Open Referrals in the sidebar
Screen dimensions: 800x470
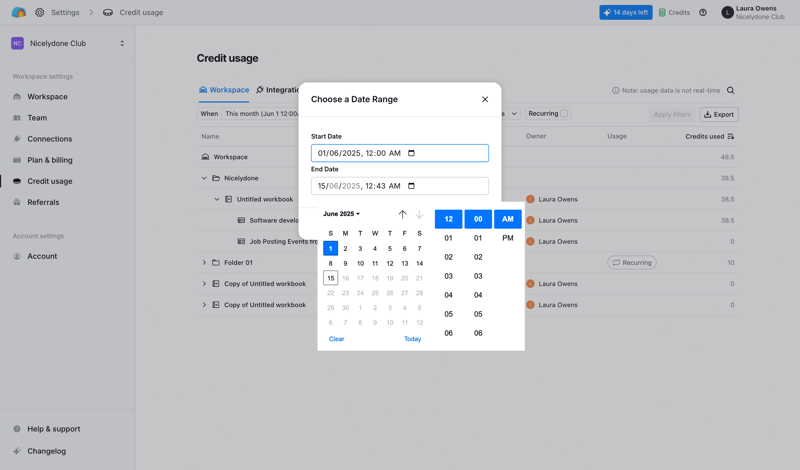pyautogui.click(x=43, y=202)
